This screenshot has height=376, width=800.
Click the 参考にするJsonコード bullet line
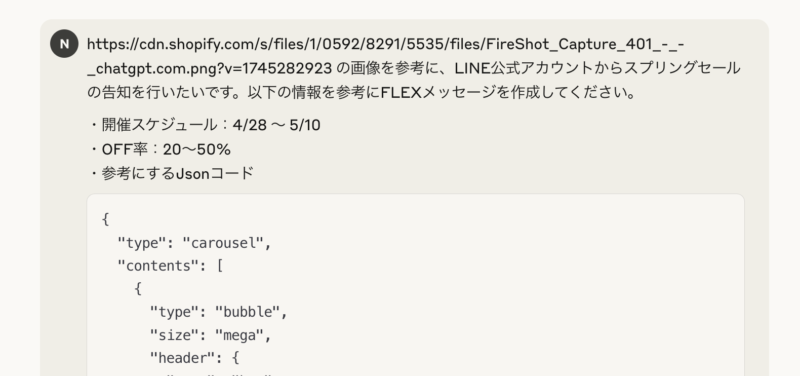point(171,174)
